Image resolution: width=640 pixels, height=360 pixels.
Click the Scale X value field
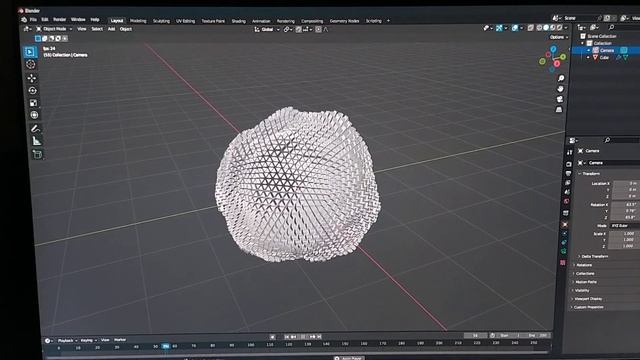click(624, 233)
